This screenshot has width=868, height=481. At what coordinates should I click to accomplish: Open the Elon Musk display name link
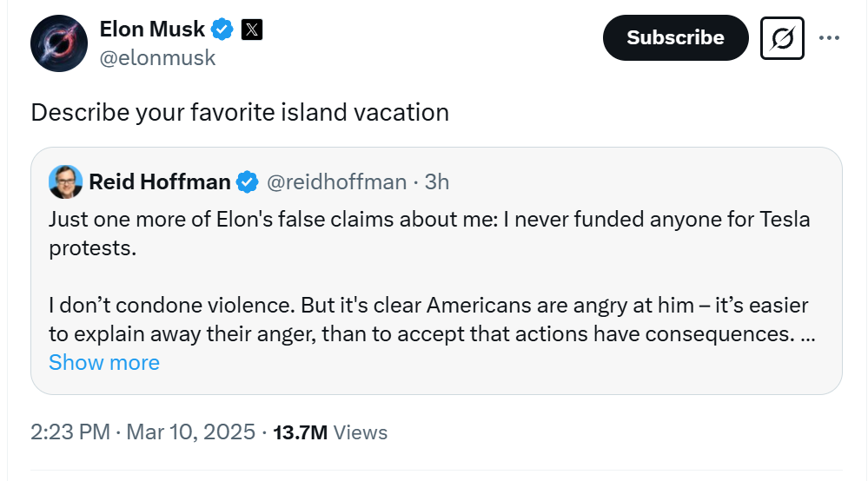pyautogui.click(x=152, y=30)
